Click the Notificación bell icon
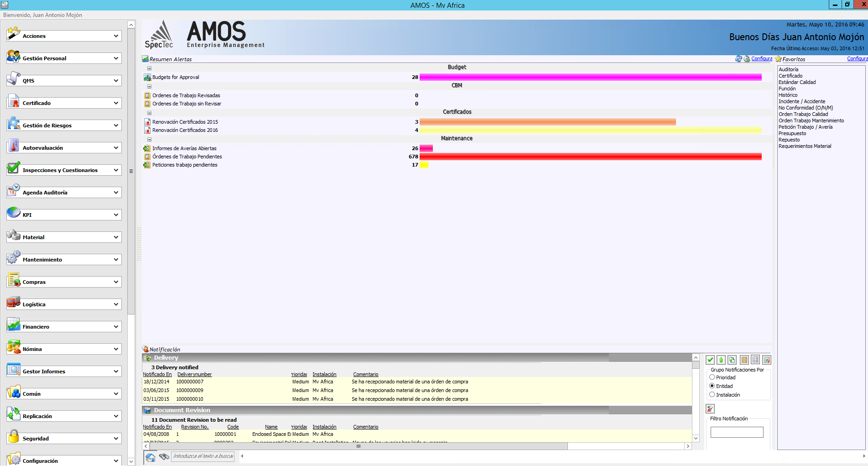The image size is (868, 466). tap(145, 349)
